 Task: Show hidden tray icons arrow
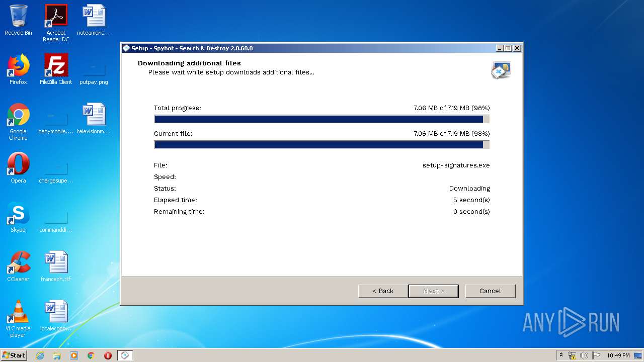point(561,355)
